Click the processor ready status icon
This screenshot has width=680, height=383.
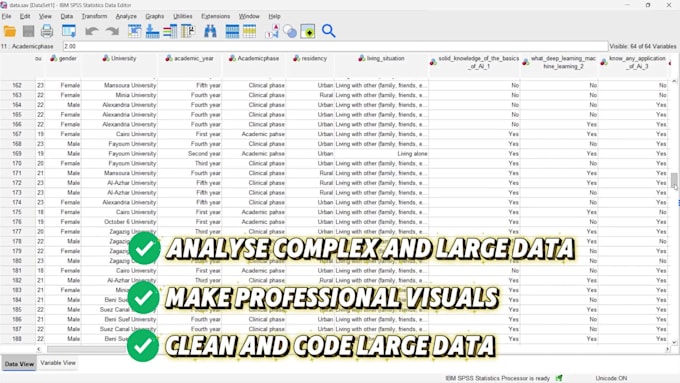[559, 378]
